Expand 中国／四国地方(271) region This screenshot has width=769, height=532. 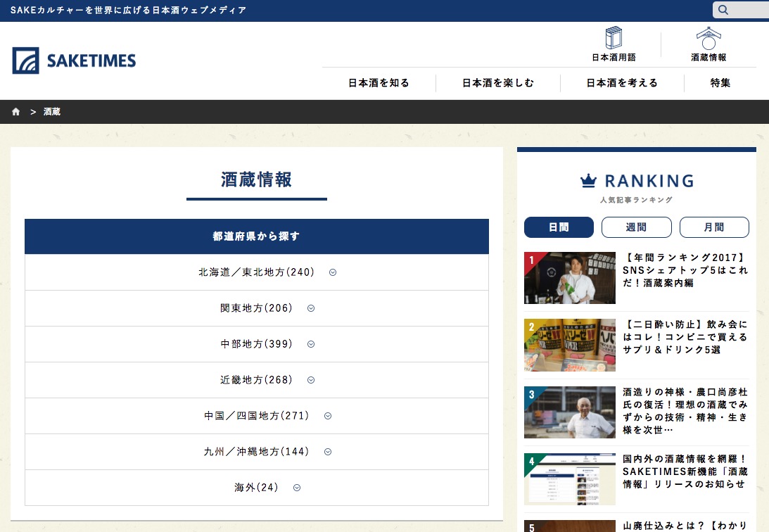point(257,416)
